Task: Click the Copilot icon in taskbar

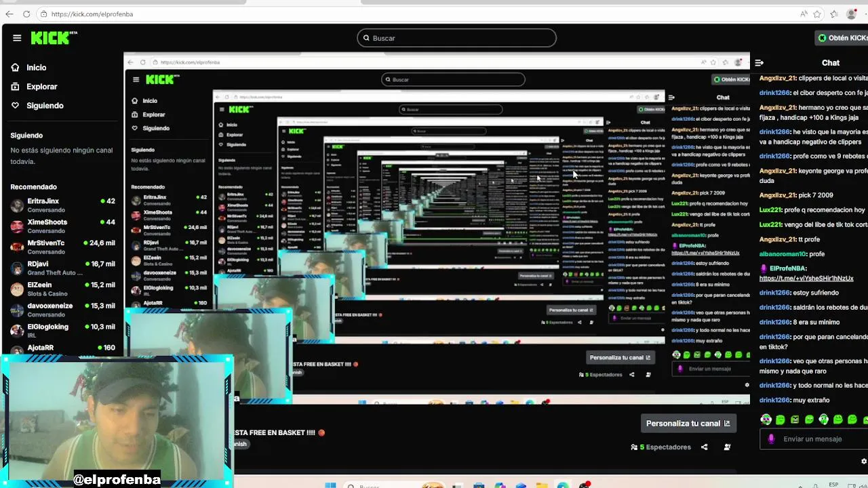Action: click(500, 485)
